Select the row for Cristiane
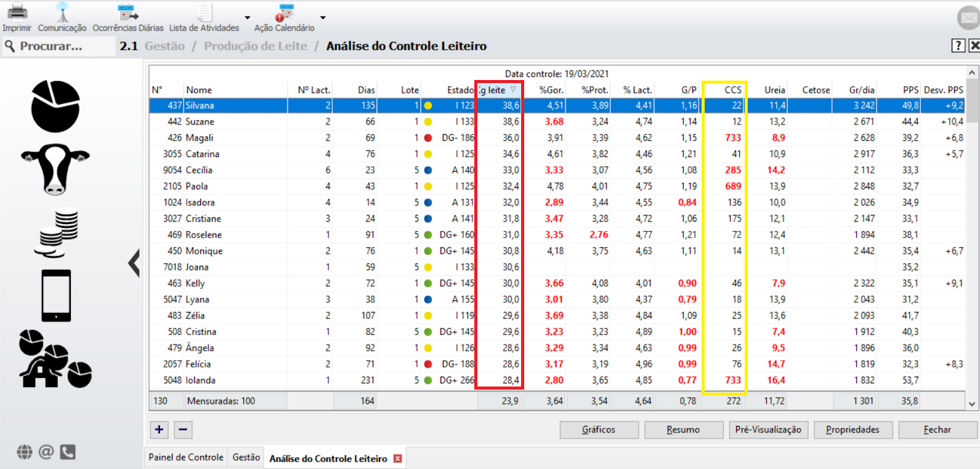980x469 pixels. (x=557, y=218)
